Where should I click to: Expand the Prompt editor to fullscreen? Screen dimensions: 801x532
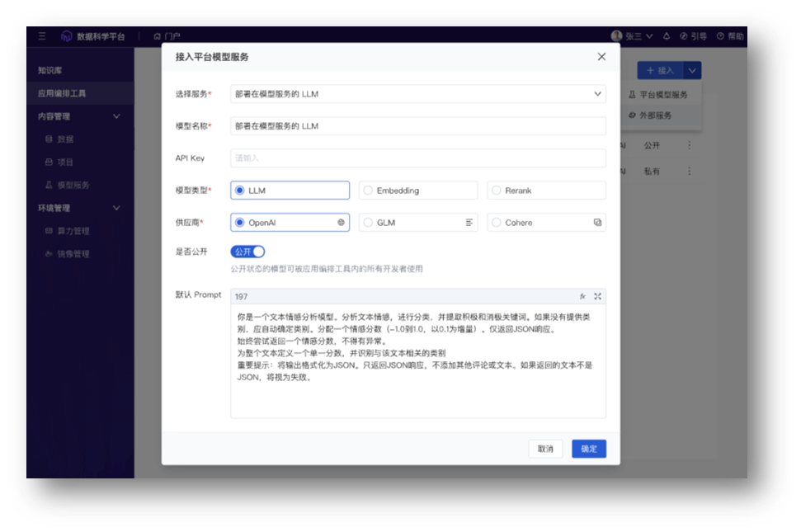(x=597, y=297)
